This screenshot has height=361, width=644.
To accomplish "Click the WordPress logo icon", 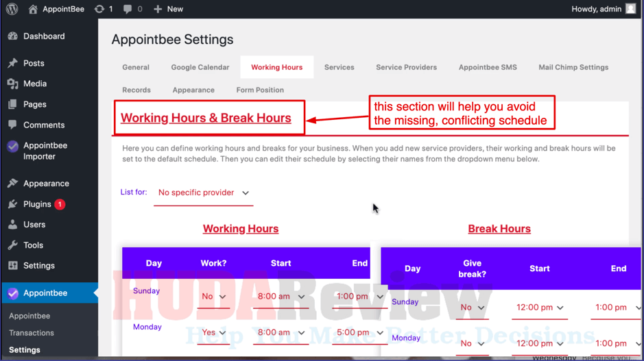I will (x=12, y=9).
